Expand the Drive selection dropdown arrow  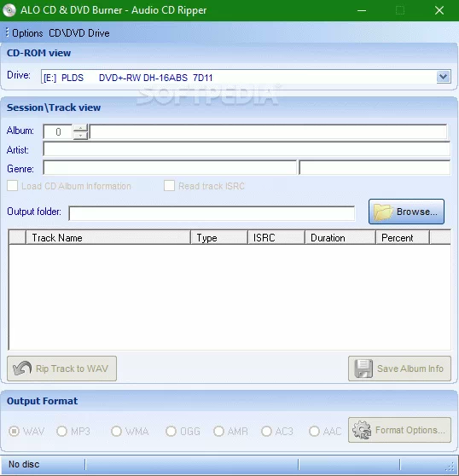[443, 77]
